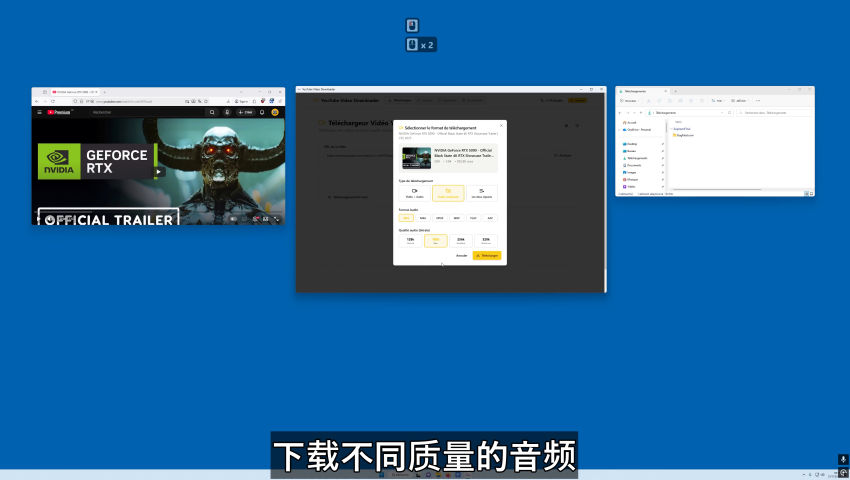Click the YouTube account avatar

click(275, 113)
